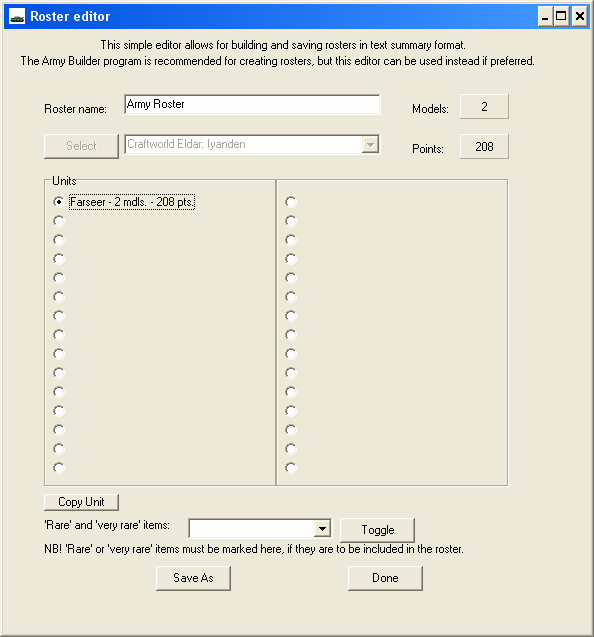Click the Roster editor title bar app icon
The height and width of the screenshot is (637, 594).
click(17, 17)
